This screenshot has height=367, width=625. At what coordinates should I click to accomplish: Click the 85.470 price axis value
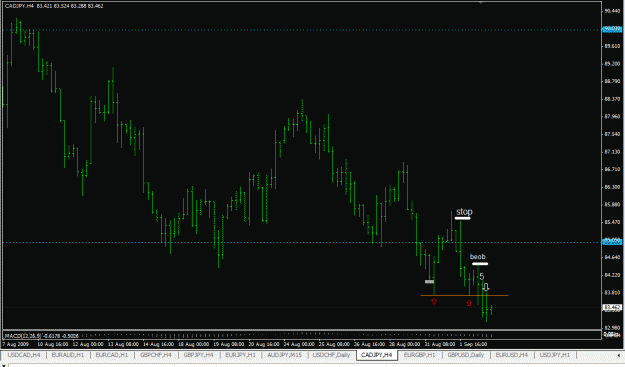pyautogui.click(x=612, y=222)
